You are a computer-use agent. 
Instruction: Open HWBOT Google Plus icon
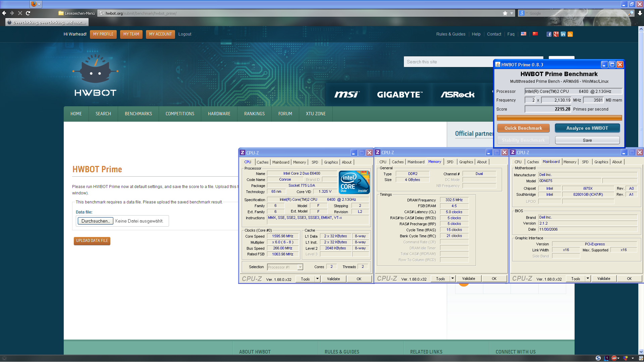point(556,34)
